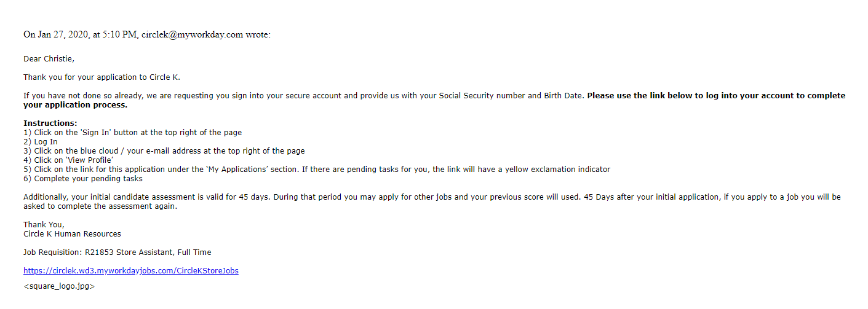
Task: Click 'asked to complete the assessment again' line
Action: pyautogui.click(x=100, y=206)
